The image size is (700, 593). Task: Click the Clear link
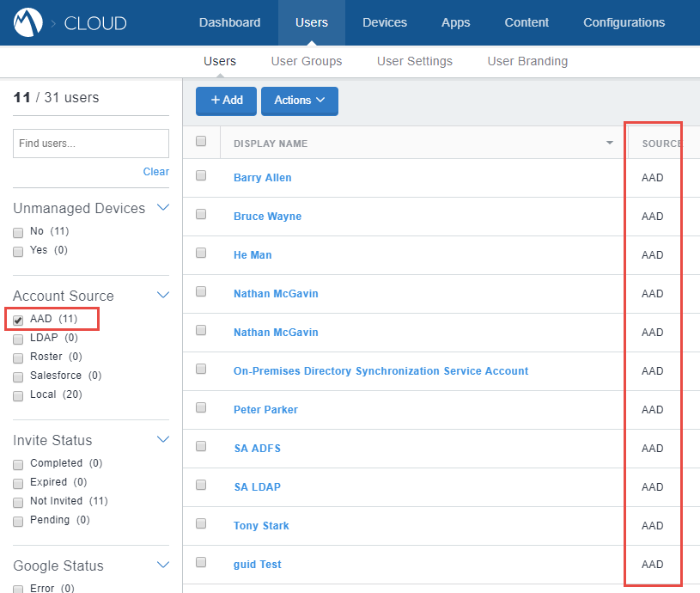(x=155, y=171)
